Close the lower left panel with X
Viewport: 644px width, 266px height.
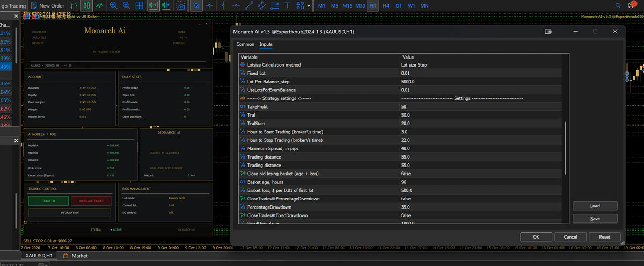click(16, 141)
